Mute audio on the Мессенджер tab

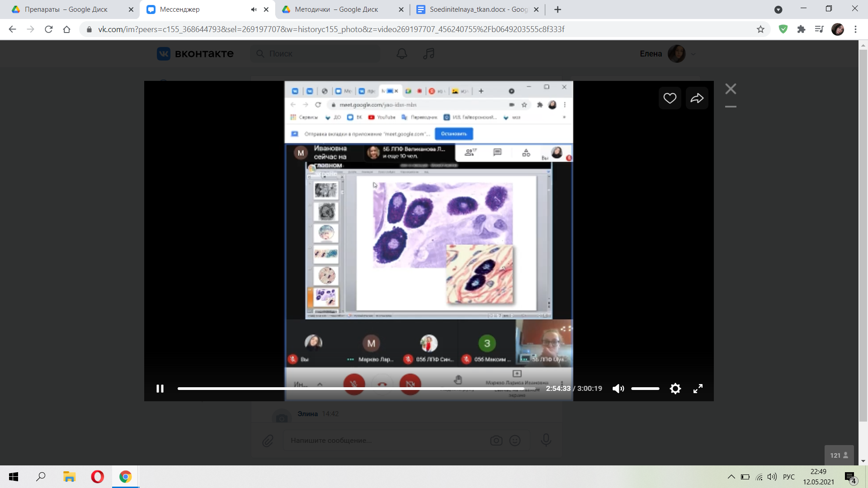pyautogui.click(x=254, y=9)
